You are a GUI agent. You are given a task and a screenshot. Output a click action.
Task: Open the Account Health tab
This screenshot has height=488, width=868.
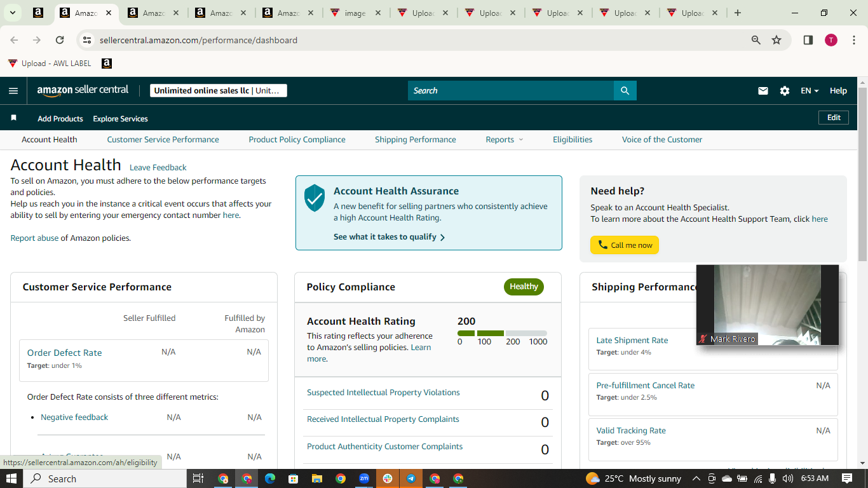(50, 140)
